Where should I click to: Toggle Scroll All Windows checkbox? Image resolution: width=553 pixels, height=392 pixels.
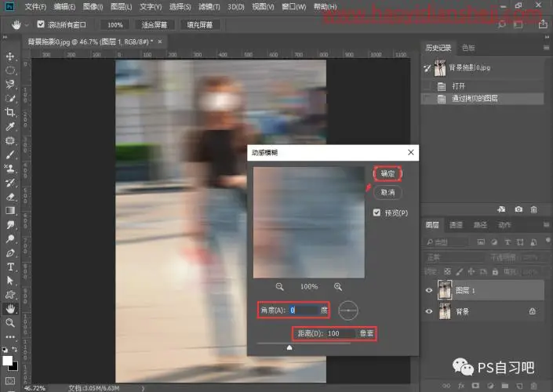41,24
